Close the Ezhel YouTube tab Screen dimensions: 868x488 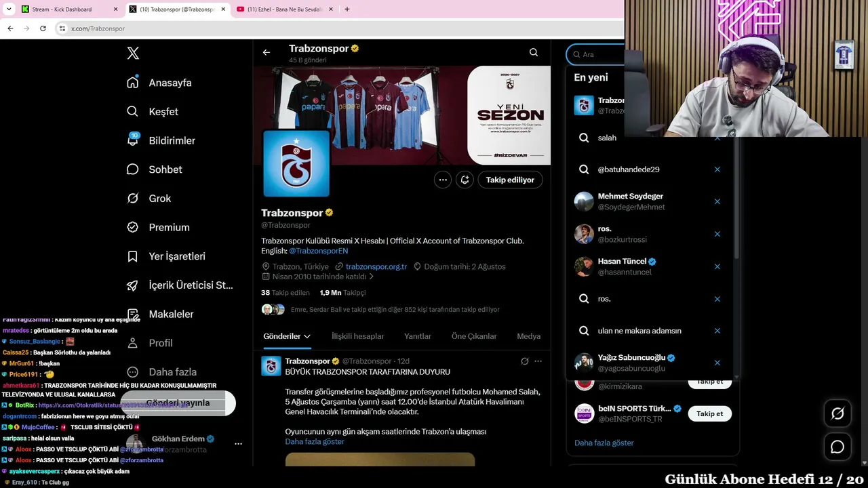(331, 9)
